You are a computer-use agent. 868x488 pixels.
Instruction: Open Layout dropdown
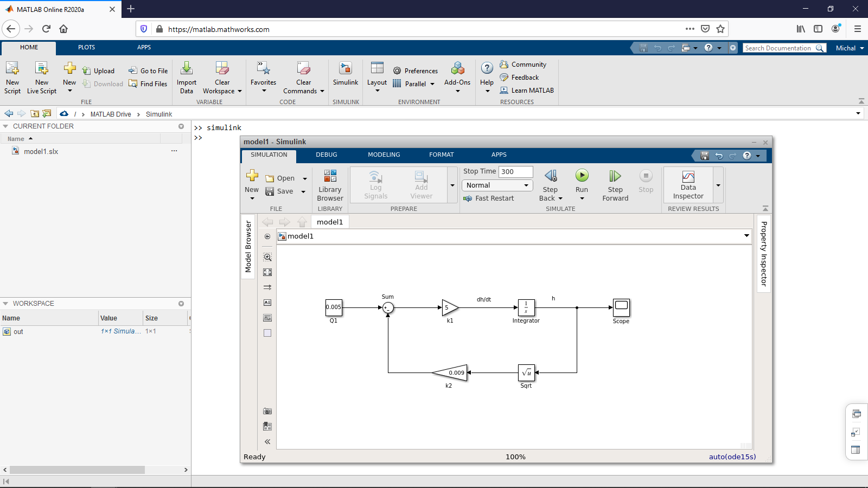(377, 78)
